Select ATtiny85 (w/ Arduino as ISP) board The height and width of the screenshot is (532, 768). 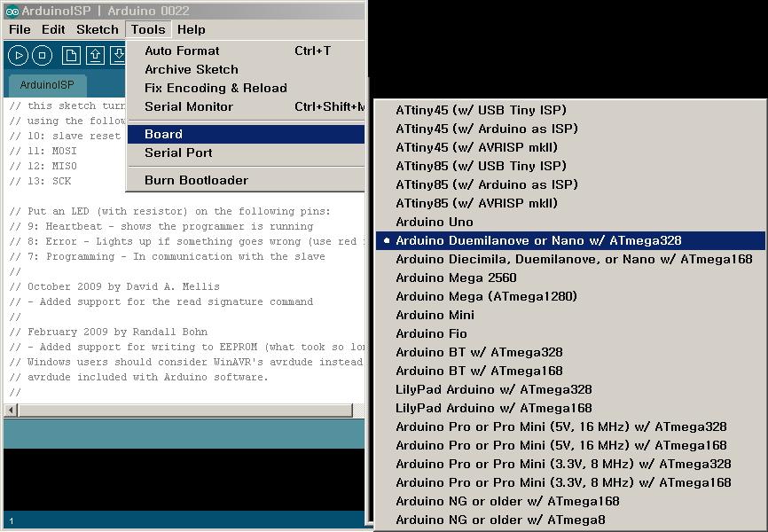coord(570,184)
